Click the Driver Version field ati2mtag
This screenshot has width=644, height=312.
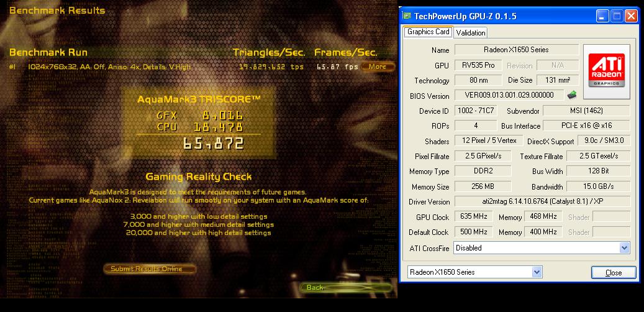coord(542,201)
